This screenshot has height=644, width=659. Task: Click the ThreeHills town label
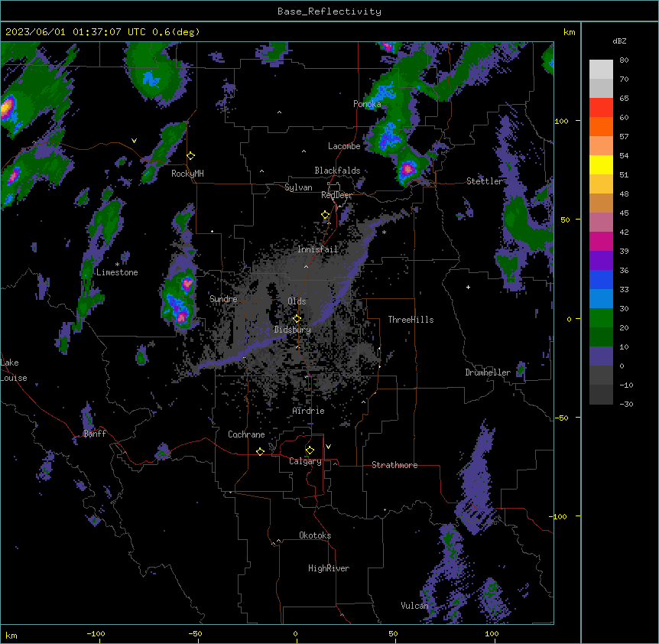[x=411, y=320]
